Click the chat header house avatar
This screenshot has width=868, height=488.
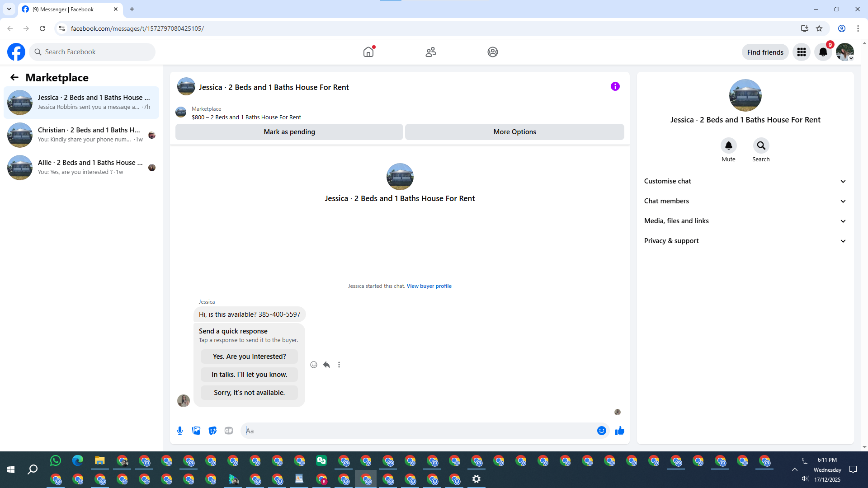click(x=186, y=86)
